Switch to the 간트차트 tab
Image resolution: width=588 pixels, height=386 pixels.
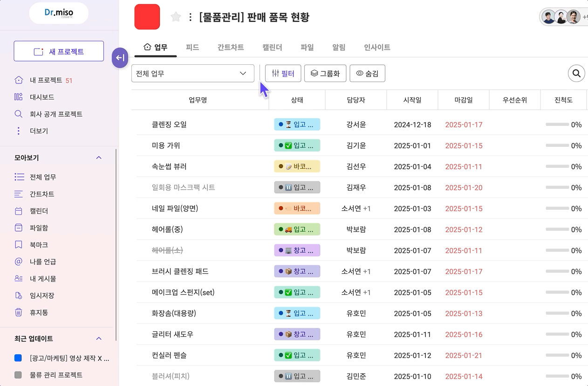(x=230, y=48)
